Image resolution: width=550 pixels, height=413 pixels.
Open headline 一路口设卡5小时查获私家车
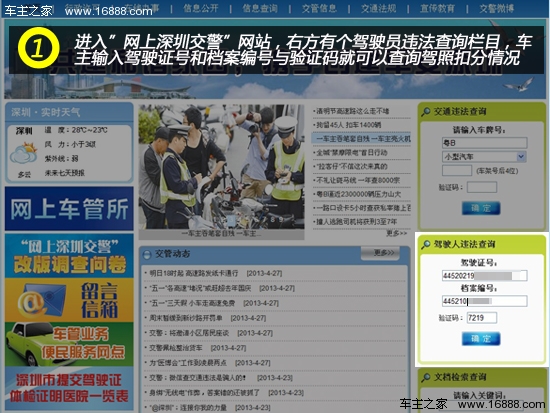click(363, 208)
